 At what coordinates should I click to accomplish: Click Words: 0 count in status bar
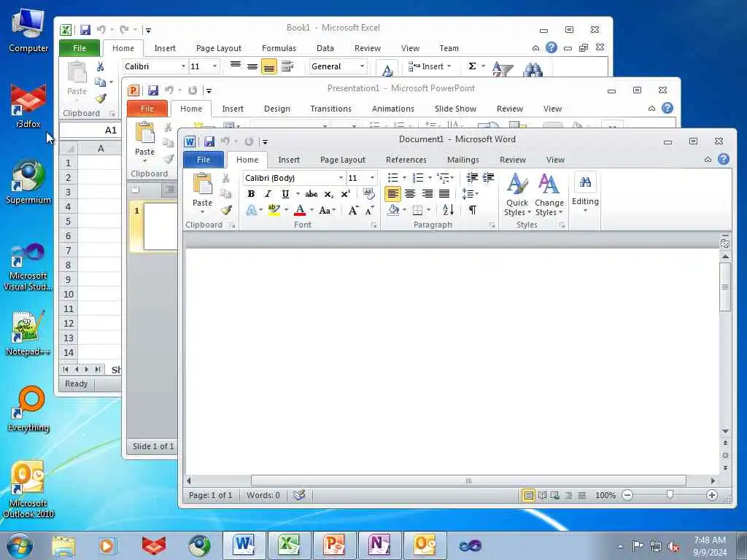point(263,495)
